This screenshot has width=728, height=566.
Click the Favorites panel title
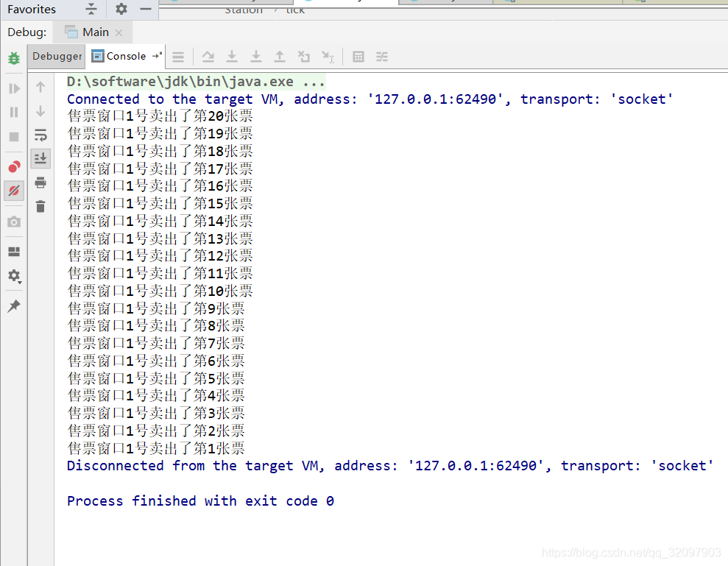tap(32, 9)
